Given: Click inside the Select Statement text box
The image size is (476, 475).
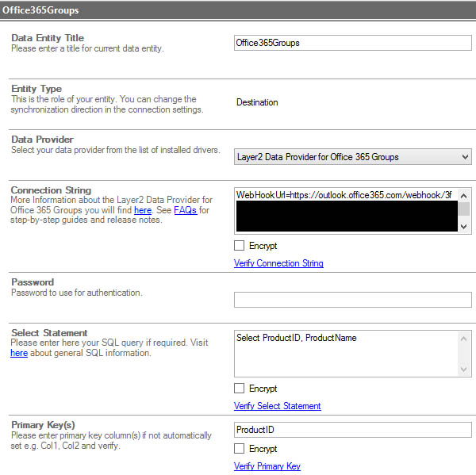Looking at the screenshot, I should point(345,353).
